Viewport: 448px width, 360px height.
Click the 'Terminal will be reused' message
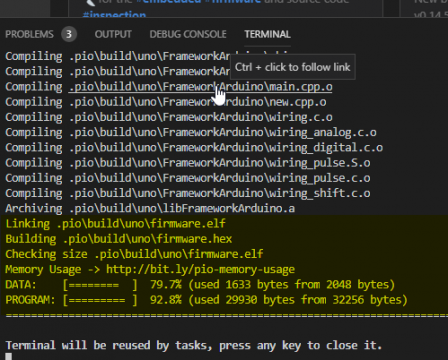click(194, 345)
